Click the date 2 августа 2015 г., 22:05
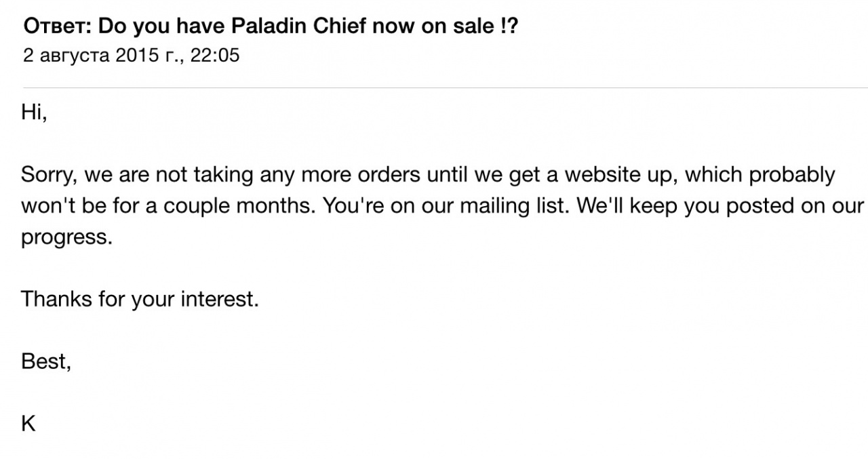868x459 pixels. 132,56
